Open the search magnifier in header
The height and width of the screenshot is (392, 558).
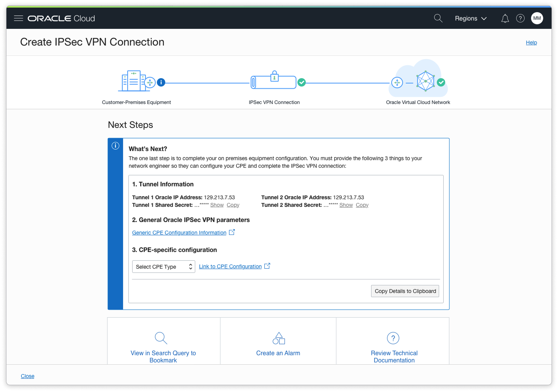click(438, 18)
